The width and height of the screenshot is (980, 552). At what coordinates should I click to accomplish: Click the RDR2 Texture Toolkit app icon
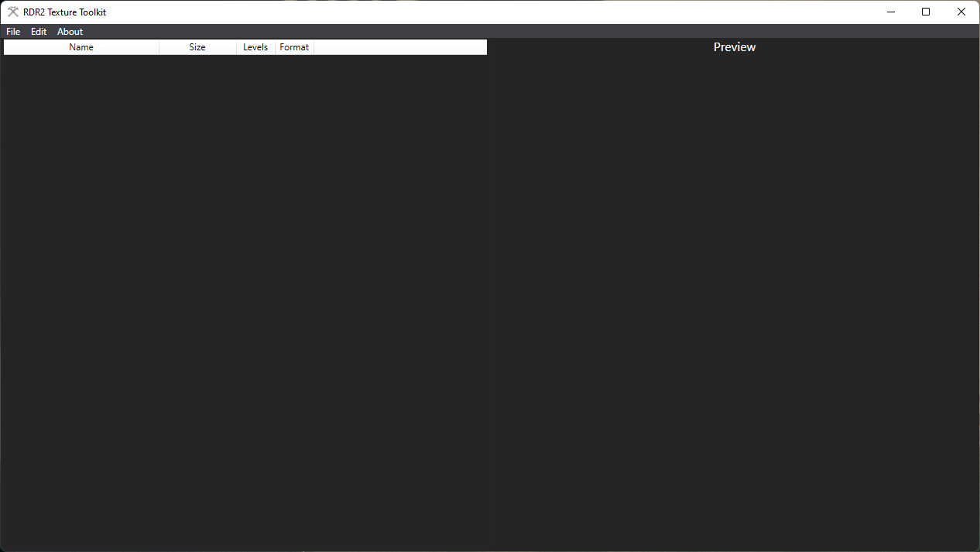[13, 12]
